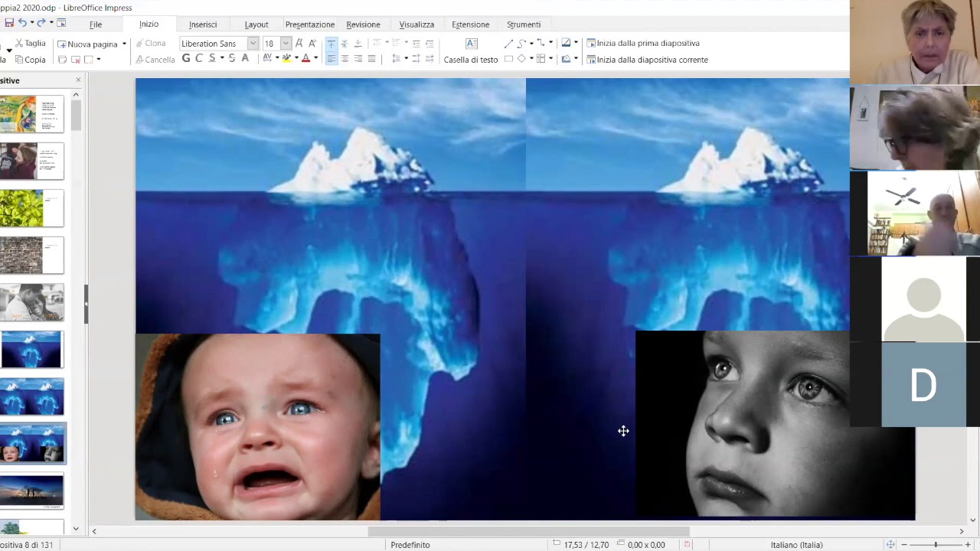Center text vertically
Viewport: 980px width, 551px height.
click(345, 44)
